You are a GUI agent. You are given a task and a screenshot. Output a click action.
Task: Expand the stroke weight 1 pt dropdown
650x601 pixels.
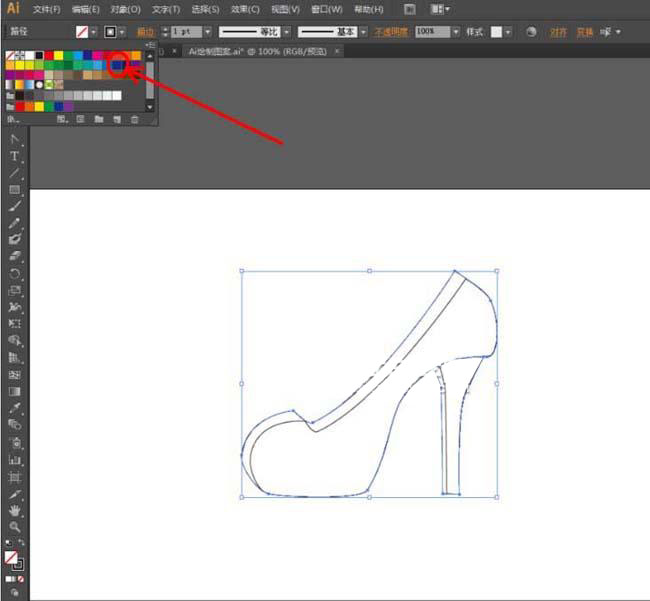pos(207,32)
